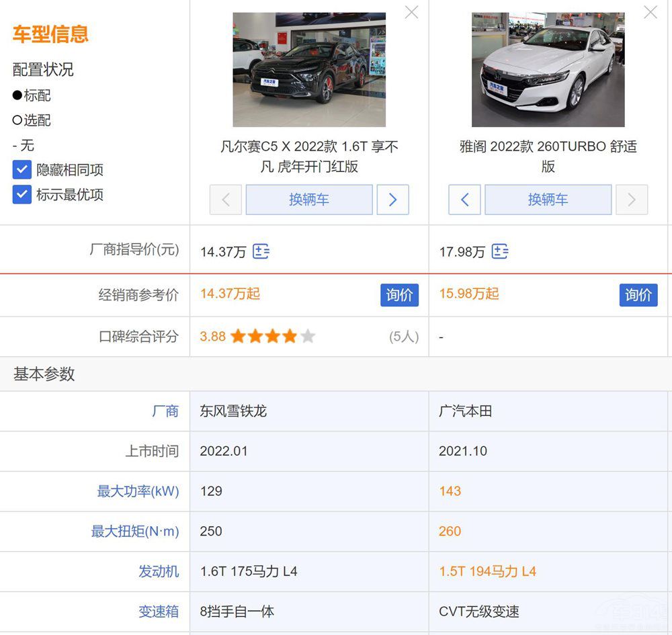The height and width of the screenshot is (635, 672).
Task: Go to next model for 凡尔赛C5 X
Action: 392,200
